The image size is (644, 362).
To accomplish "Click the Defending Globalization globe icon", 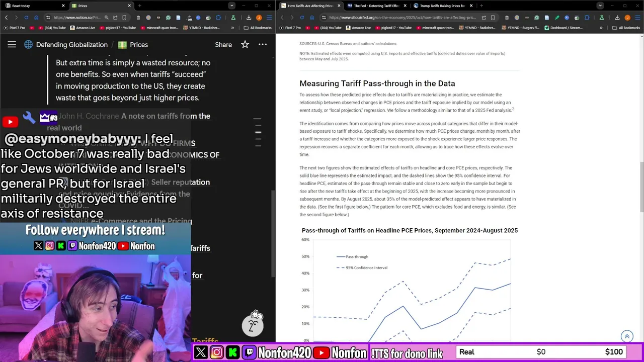I will click(x=28, y=45).
